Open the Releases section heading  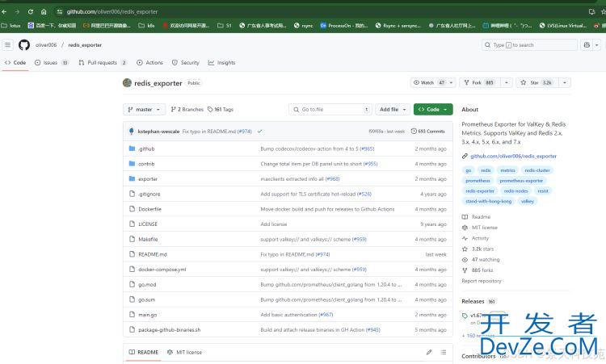(473, 302)
